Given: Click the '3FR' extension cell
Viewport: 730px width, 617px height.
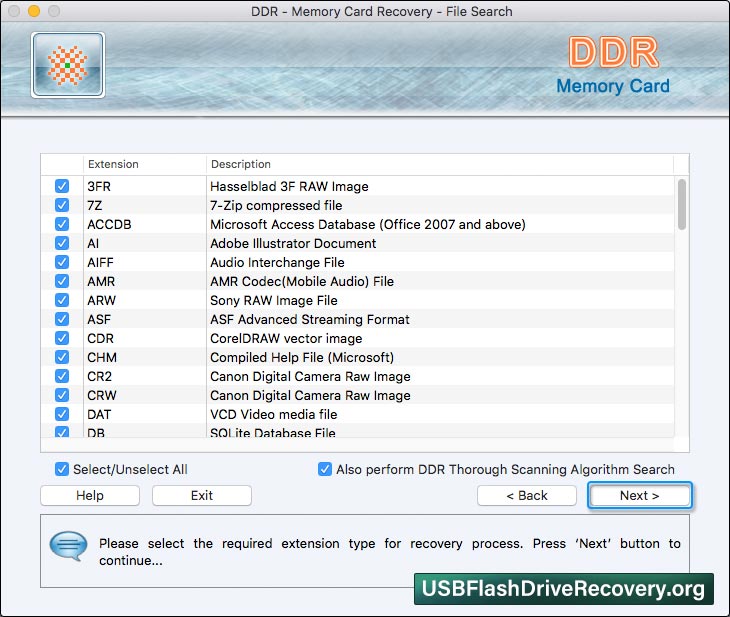Looking at the screenshot, I should (144, 186).
